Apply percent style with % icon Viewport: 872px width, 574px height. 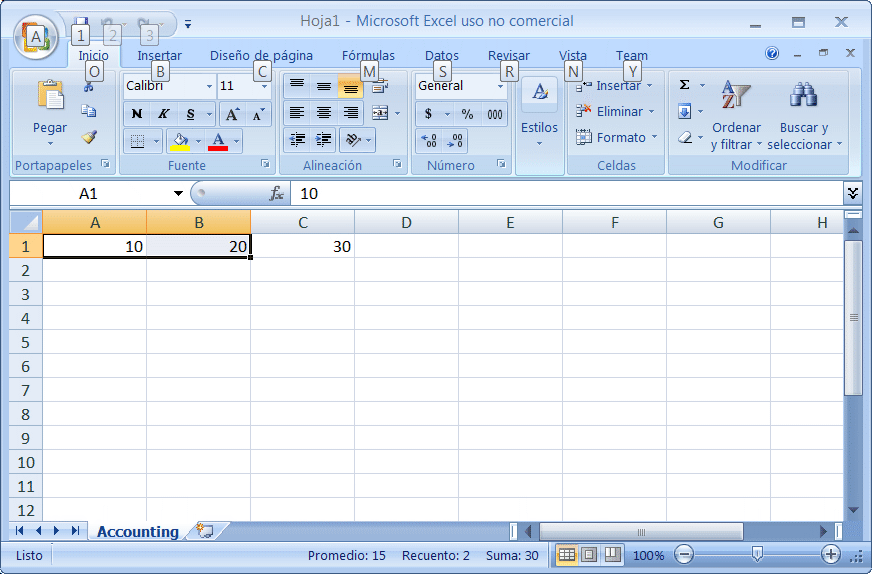pyautogui.click(x=467, y=114)
